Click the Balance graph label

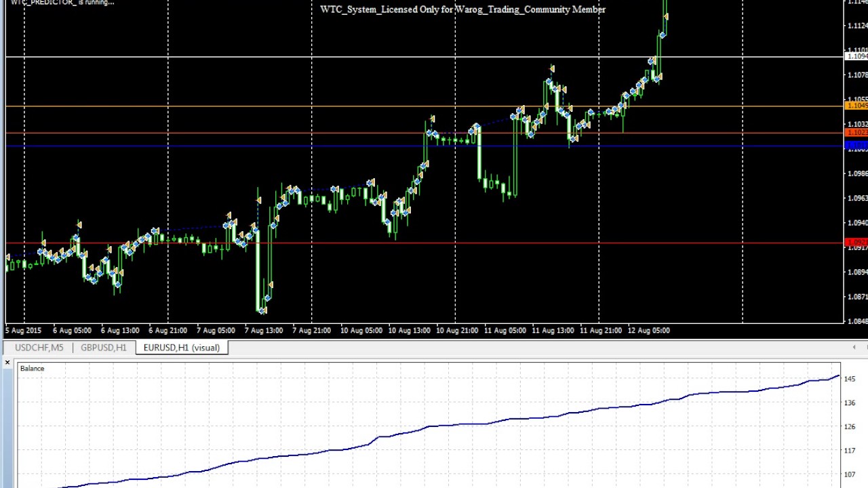pos(32,369)
